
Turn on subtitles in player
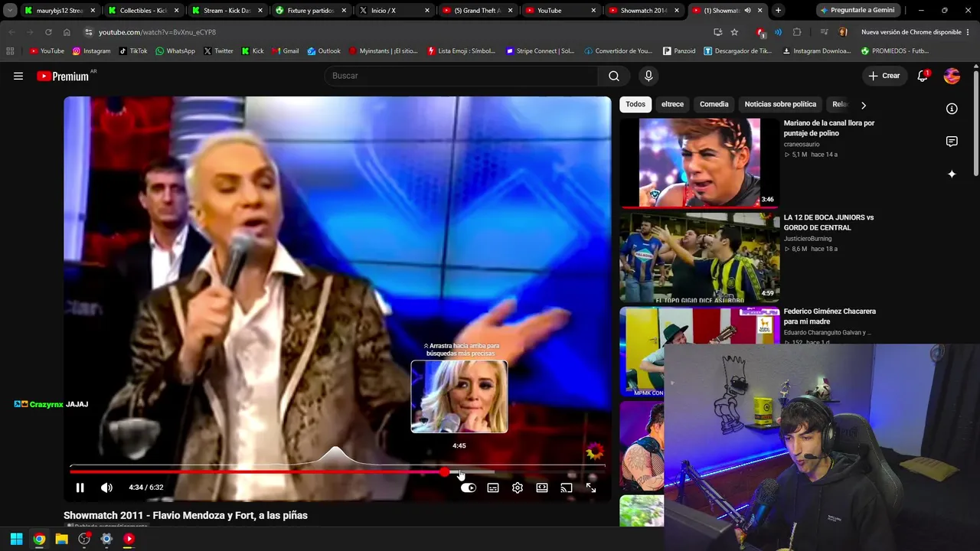pos(493,487)
